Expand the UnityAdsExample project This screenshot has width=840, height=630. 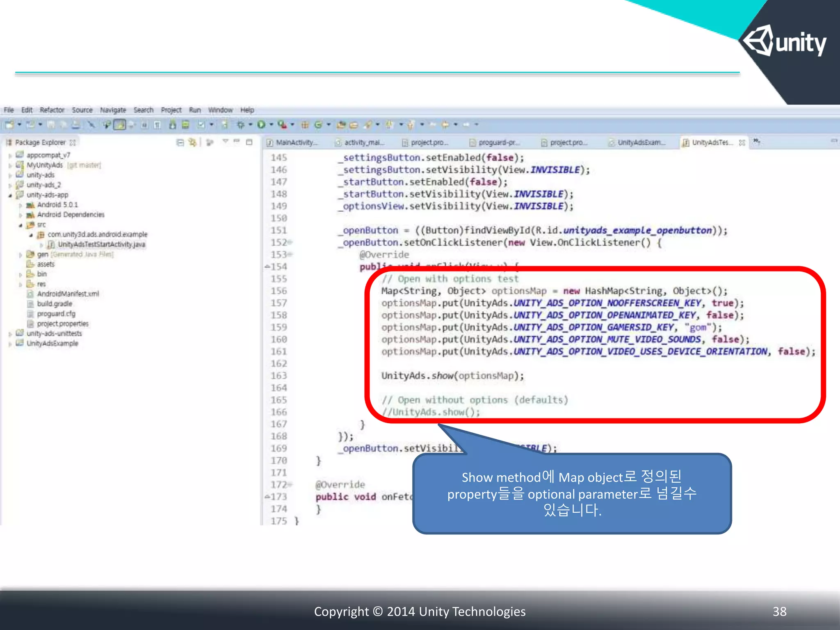(10, 344)
